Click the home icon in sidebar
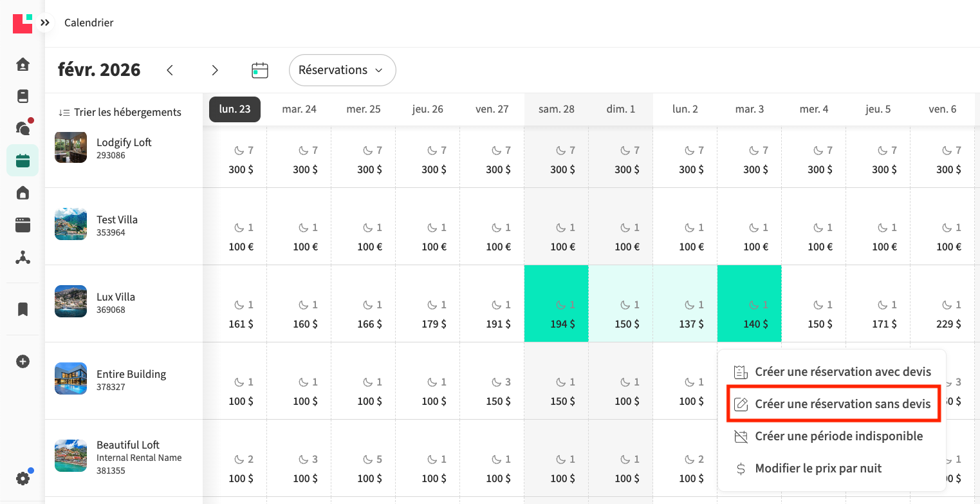 [x=23, y=64]
